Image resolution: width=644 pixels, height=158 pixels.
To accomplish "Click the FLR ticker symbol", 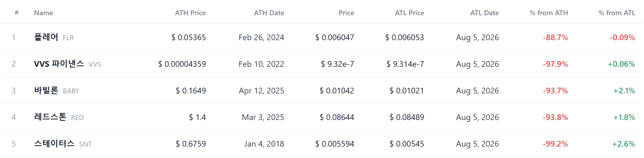I will [68, 38].
